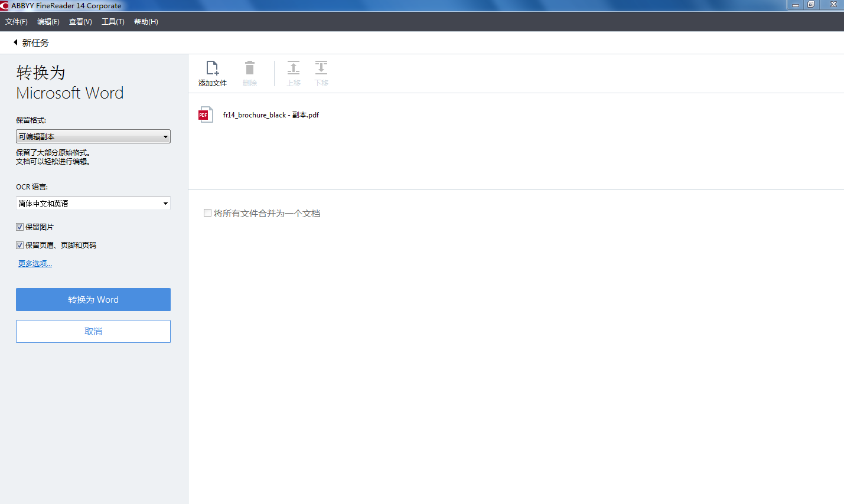Click the restore window icon
This screenshot has width=844, height=504.
point(811,5)
